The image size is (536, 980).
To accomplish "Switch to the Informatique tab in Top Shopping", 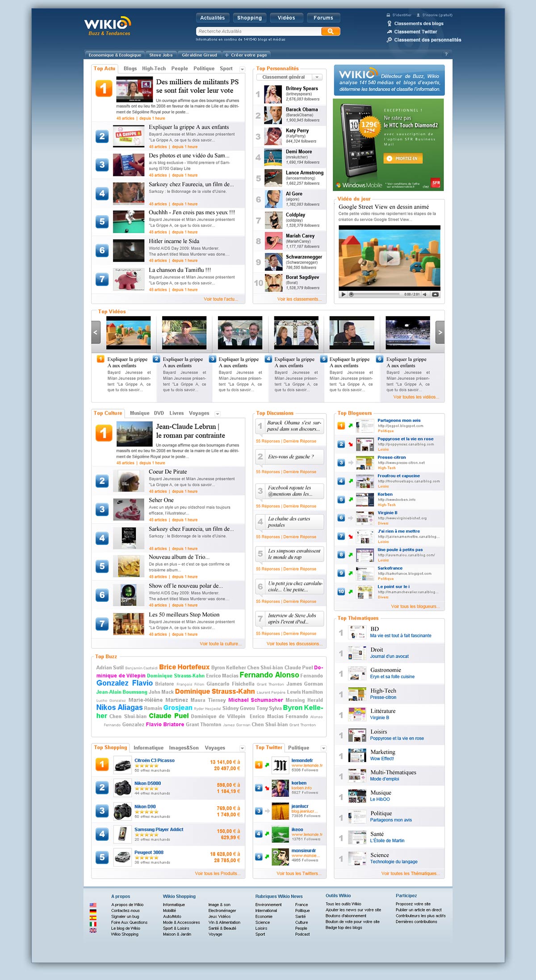I will [x=148, y=748].
